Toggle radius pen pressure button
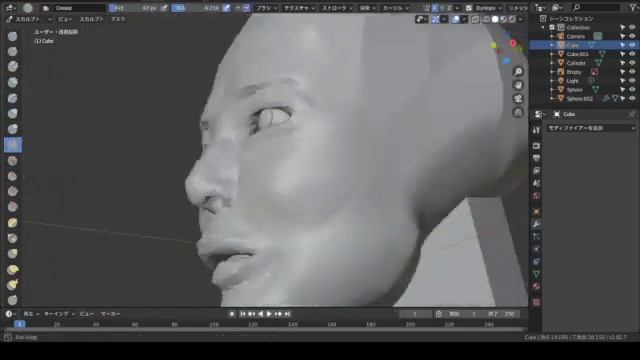This screenshot has width=640, height=360. [164, 8]
